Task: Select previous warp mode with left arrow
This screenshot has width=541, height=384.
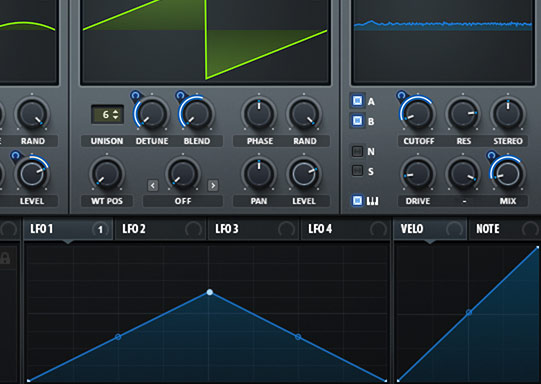Action: (153, 186)
